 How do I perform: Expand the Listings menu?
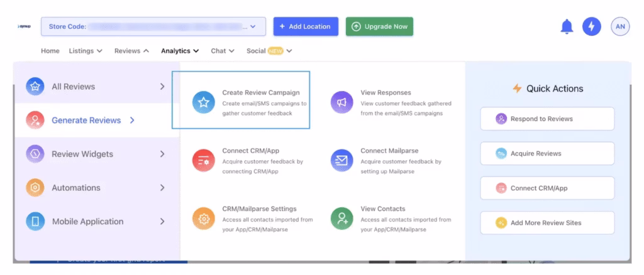(86, 51)
